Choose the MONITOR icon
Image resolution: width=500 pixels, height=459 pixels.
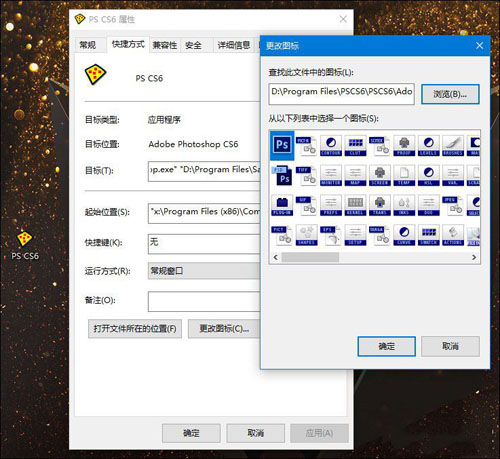point(331,175)
